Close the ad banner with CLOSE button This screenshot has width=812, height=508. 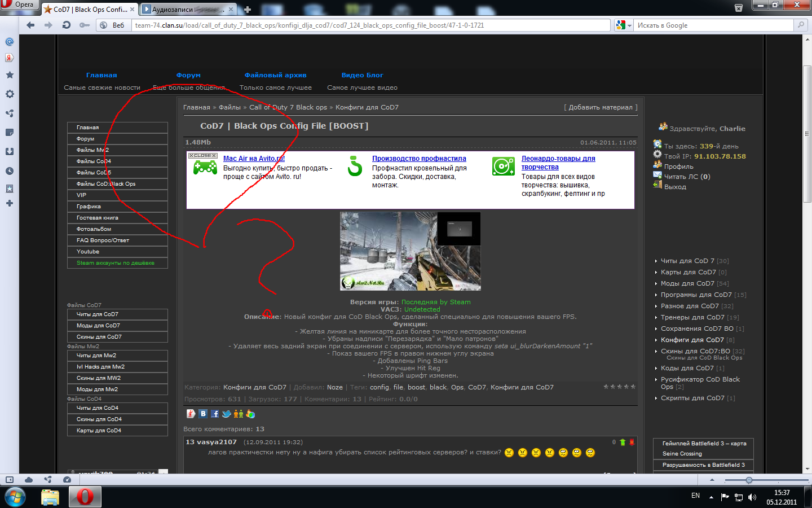[x=202, y=155]
